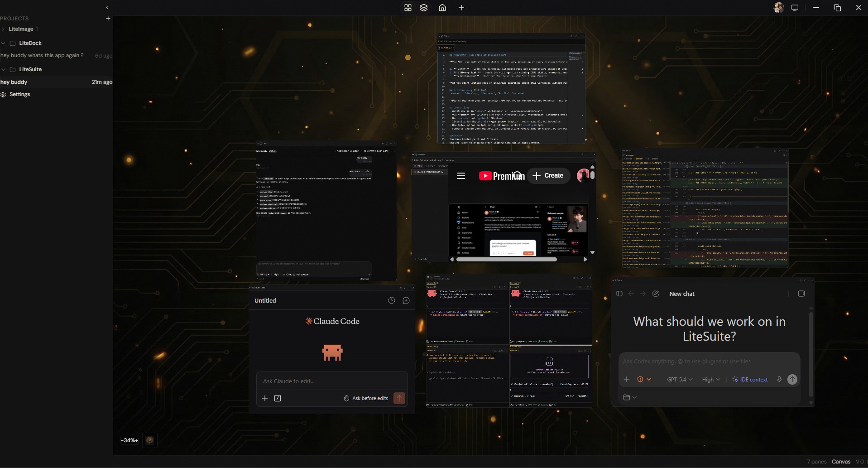This screenshot has height=468, width=868.
Task: Open the GPT-5.4 model dropdown
Action: [680, 380]
